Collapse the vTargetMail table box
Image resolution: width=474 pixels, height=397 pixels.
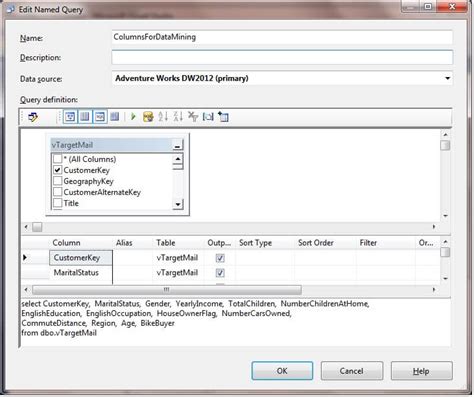click(177, 146)
